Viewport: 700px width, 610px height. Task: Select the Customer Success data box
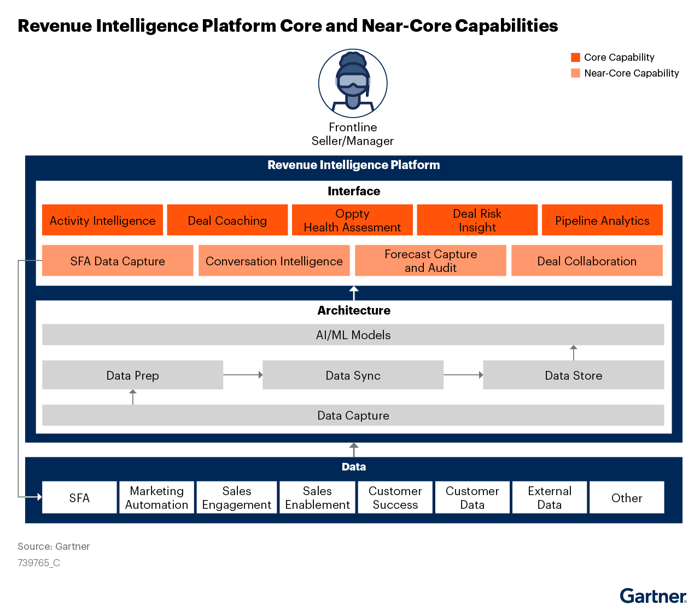click(395, 497)
